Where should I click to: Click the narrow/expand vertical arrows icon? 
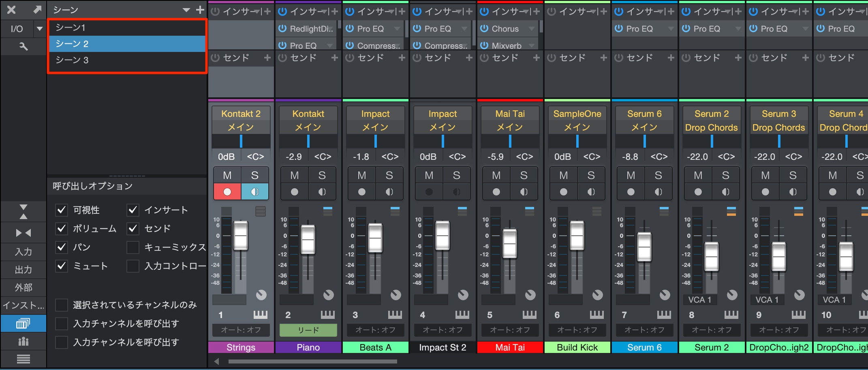click(x=24, y=212)
